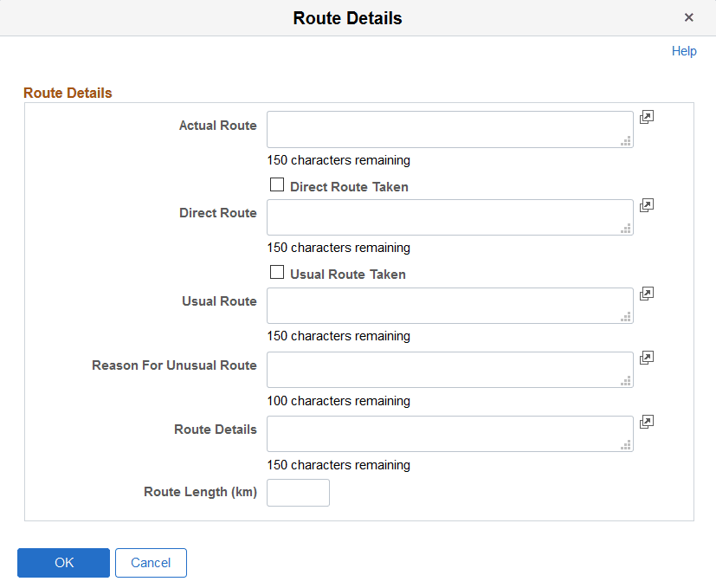
Task: Click the Route Length (km) input
Action: 298,492
